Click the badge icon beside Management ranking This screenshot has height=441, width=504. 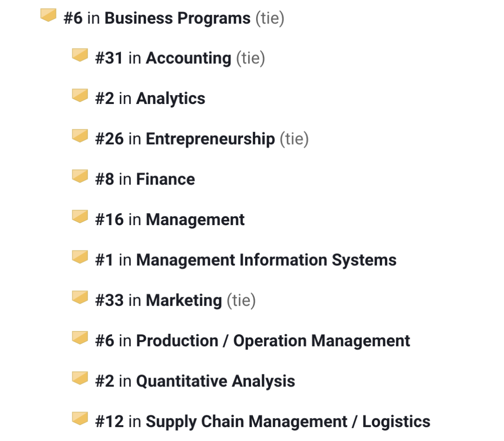80,217
